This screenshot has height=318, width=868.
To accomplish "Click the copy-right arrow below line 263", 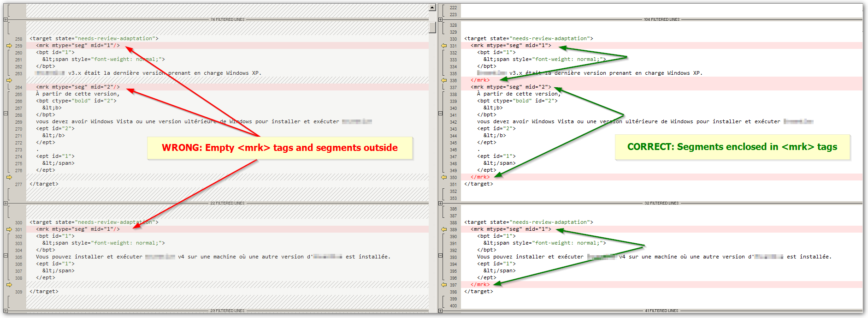I will tap(9, 80).
